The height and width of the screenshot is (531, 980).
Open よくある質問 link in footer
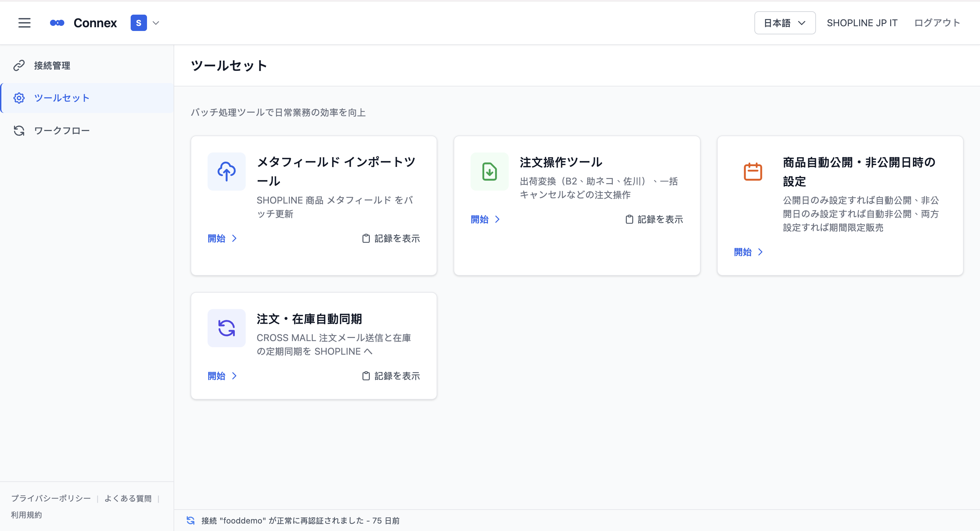(x=128, y=498)
